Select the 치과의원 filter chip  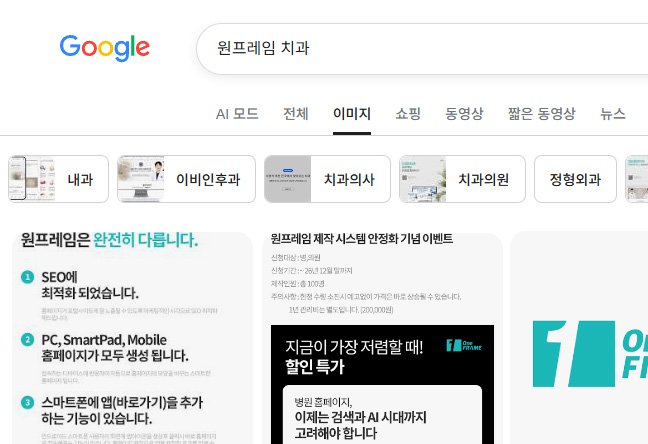pyautogui.click(x=462, y=179)
